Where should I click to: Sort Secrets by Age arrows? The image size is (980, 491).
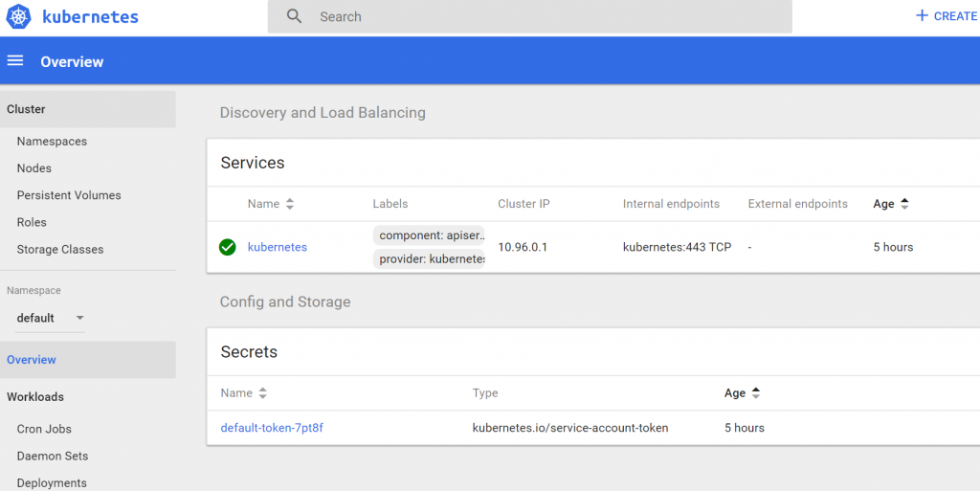pyautogui.click(x=756, y=393)
